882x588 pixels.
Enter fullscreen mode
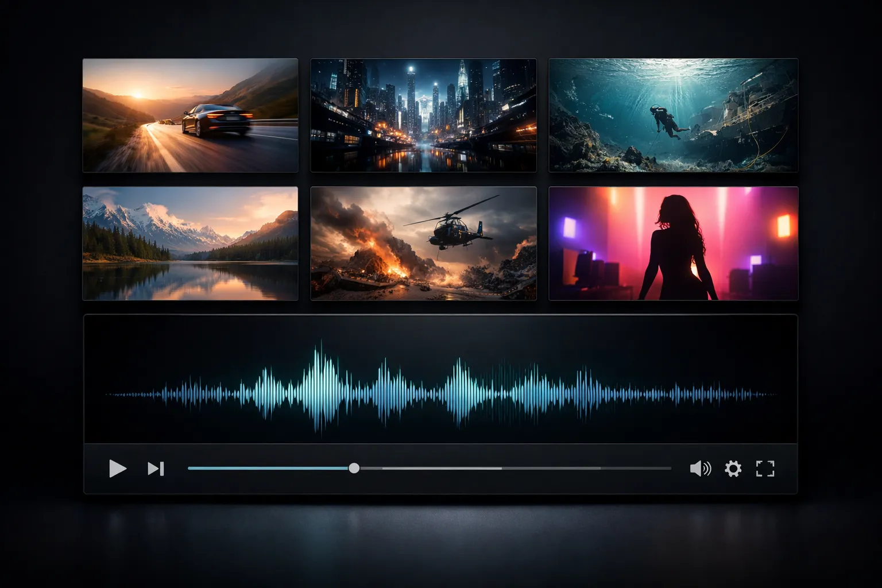[765, 469]
